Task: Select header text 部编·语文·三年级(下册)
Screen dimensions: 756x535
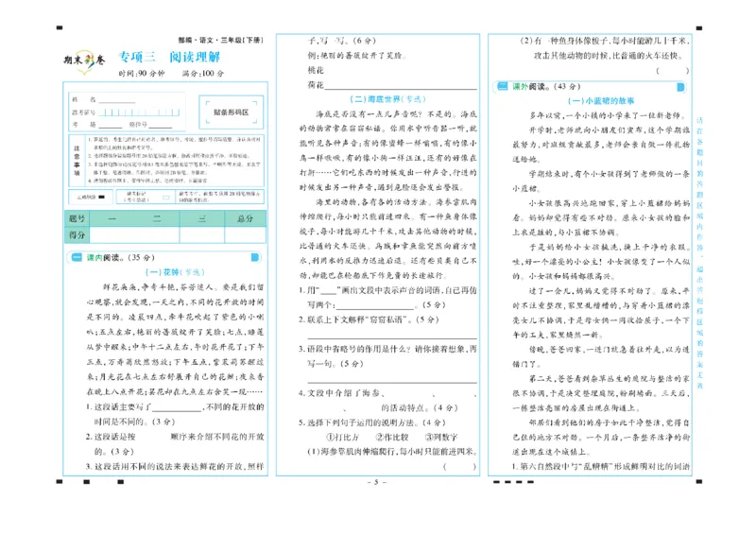Action: [x=220, y=40]
